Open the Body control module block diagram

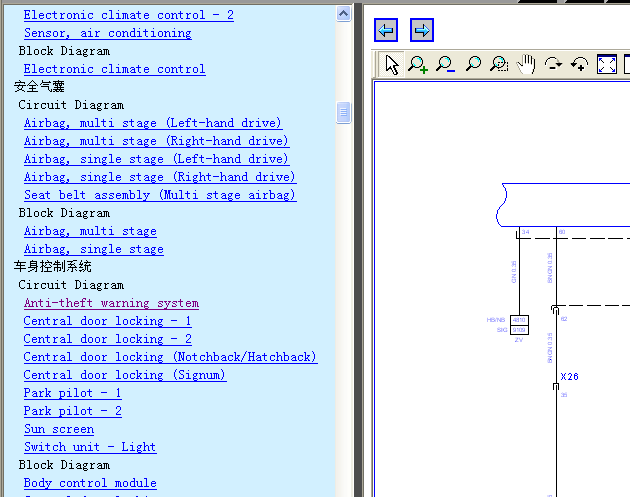pos(90,483)
